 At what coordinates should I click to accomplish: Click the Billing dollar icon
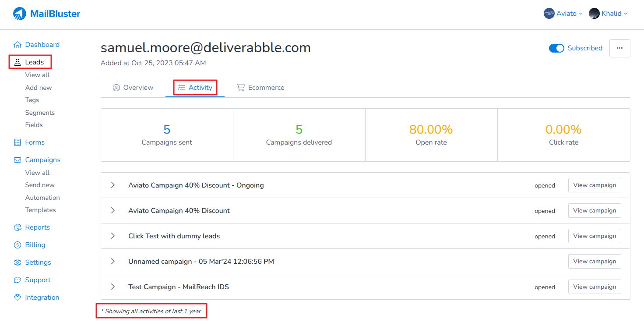[18, 245]
